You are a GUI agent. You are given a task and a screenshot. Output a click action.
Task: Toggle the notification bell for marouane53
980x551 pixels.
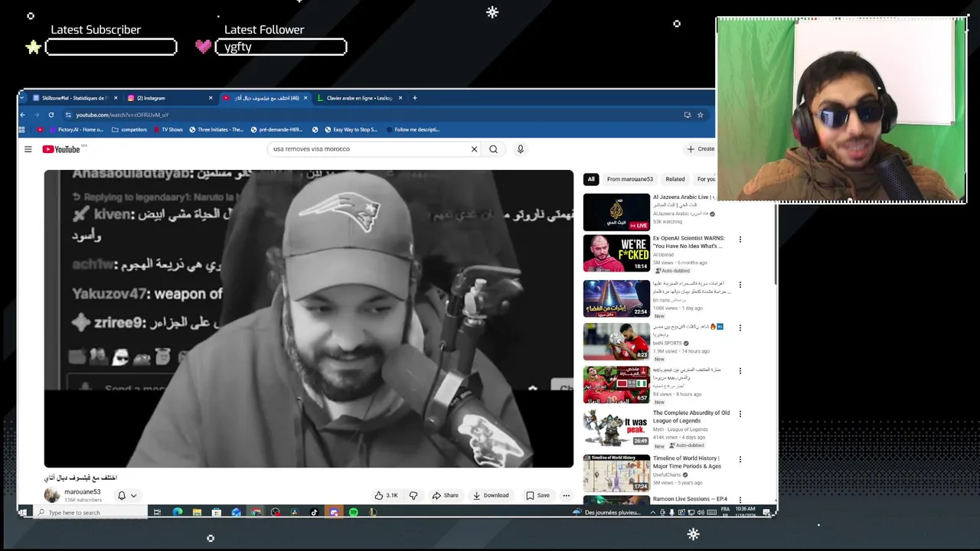click(x=121, y=495)
